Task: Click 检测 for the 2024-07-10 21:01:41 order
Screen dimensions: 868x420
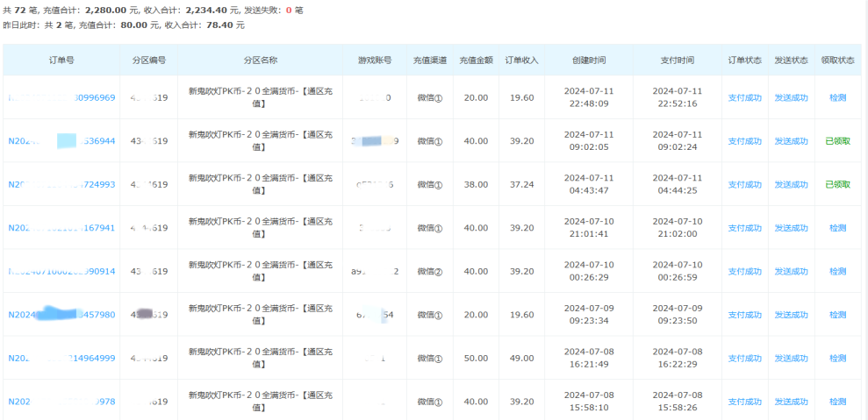Action: [837, 228]
